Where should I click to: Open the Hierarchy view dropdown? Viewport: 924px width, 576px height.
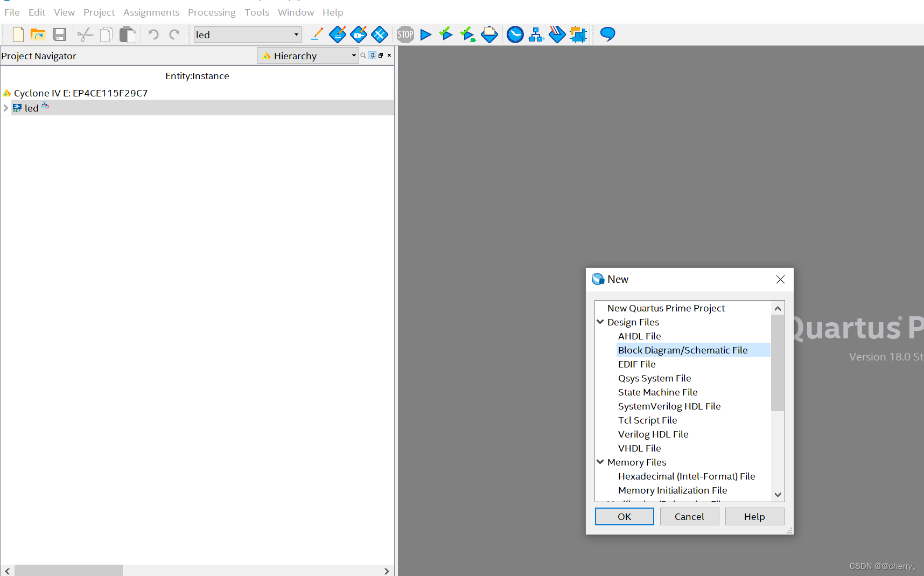coord(308,55)
